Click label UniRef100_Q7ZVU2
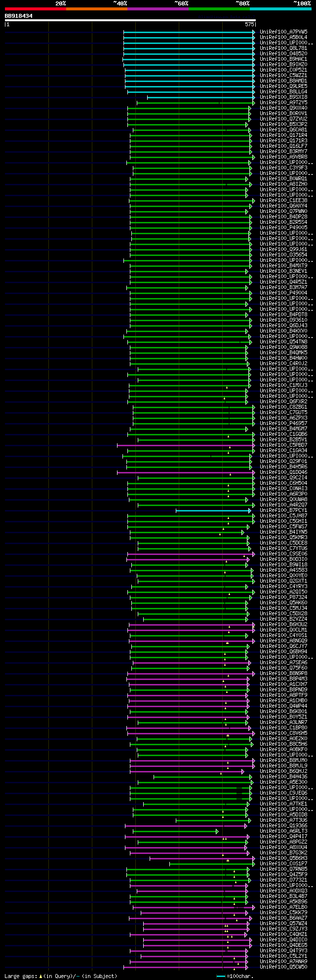The width and height of the screenshot is (316, 980). pos(283,119)
